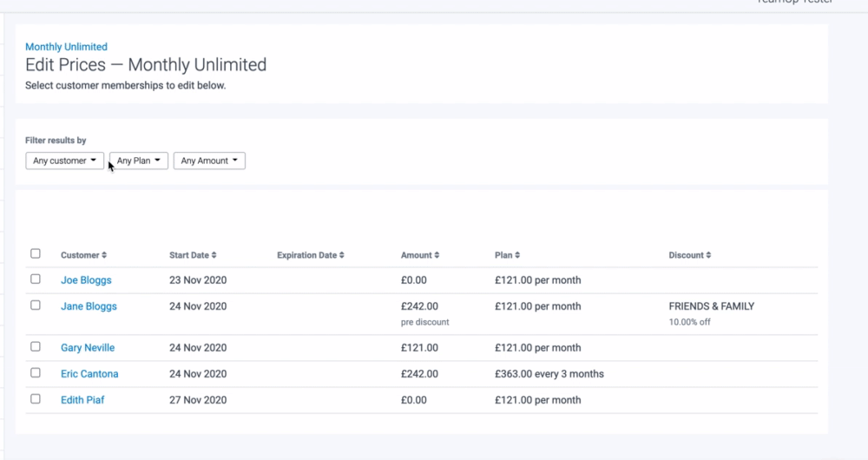This screenshot has height=460, width=868.
Task: Toggle the select-all checkbox in table header
Action: [x=36, y=253]
